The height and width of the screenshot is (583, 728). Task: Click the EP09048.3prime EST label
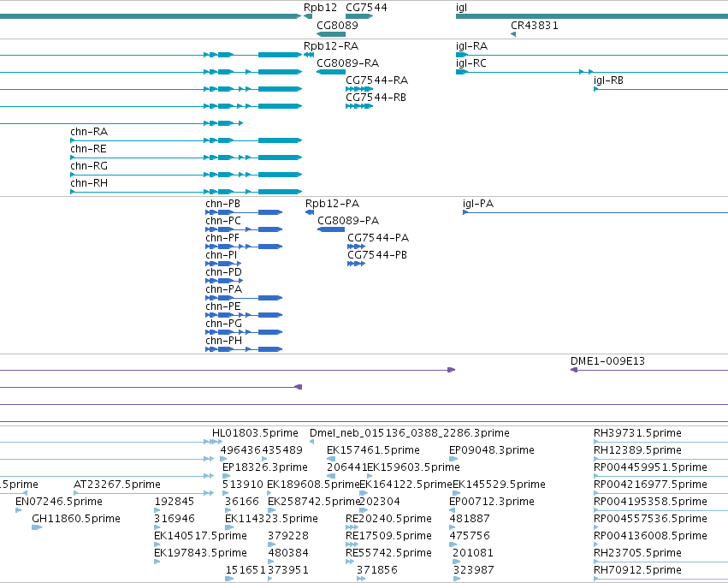click(492, 450)
